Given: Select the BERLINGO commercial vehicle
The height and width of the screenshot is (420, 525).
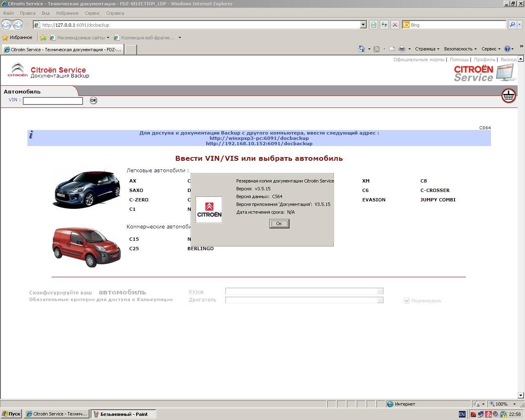Looking at the screenshot, I should click(200, 249).
